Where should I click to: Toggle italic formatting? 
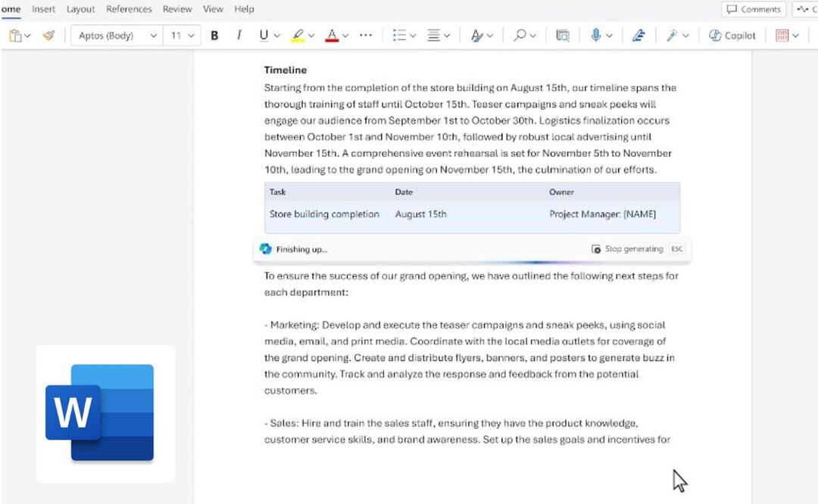(239, 36)
